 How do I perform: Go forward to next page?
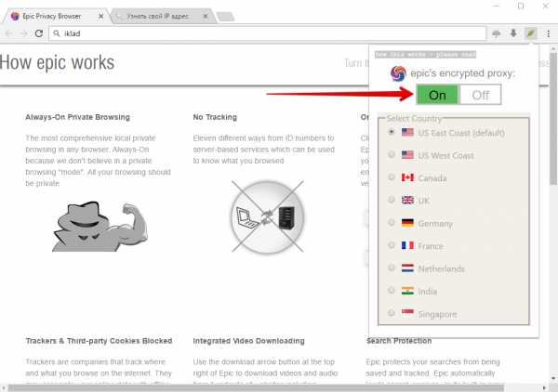click(23, 33)
